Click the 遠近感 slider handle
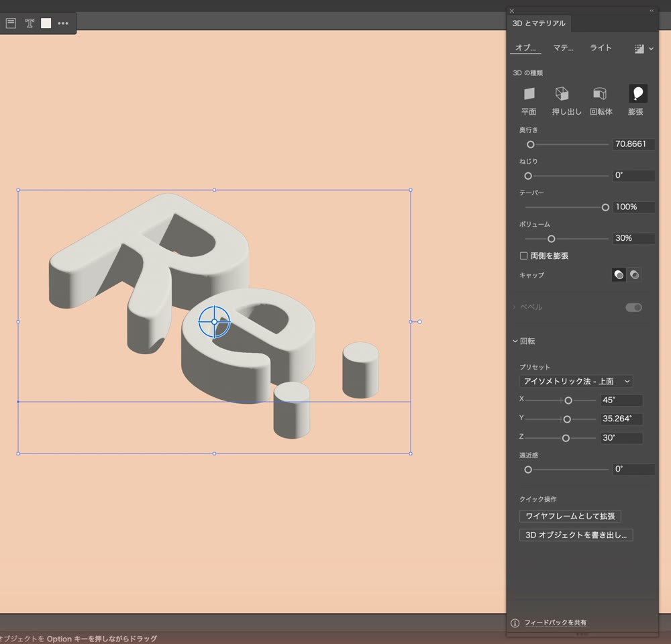This screenshot has height=644, width=671. click(x=528, y=470)
